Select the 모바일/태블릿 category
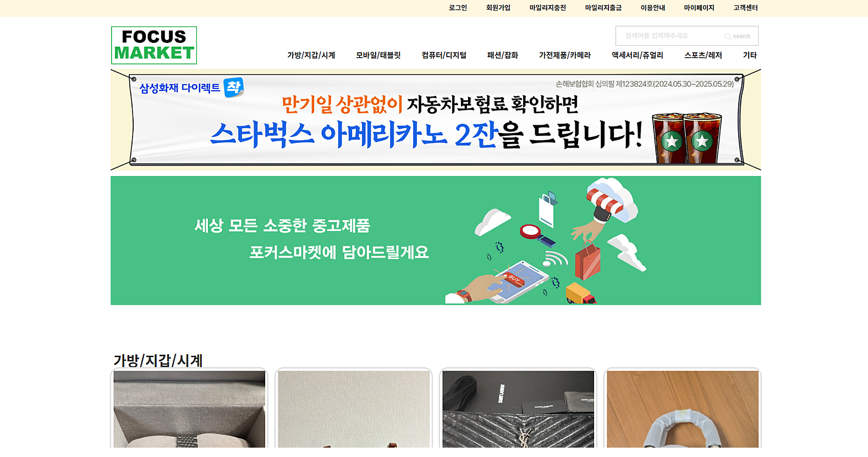The height and width of the screenshot is (457, 868). 378,55
